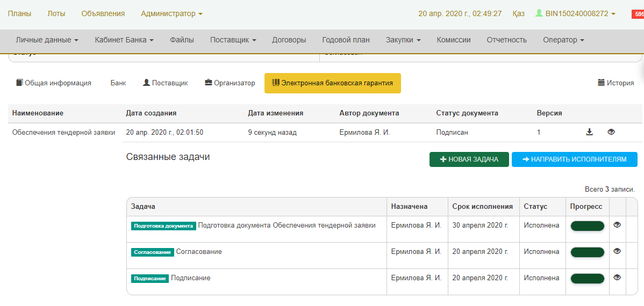The height and width of the screenshot is (306, 644).
Task: Expand the Закупки menu
Action: pos(403,40)
